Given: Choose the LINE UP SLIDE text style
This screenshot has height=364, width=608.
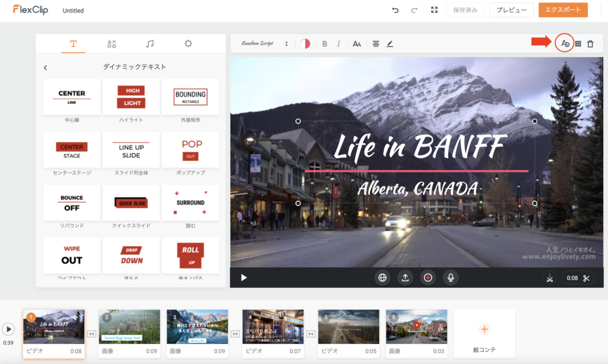Looking at the screenshot, I should coord(131,150).
